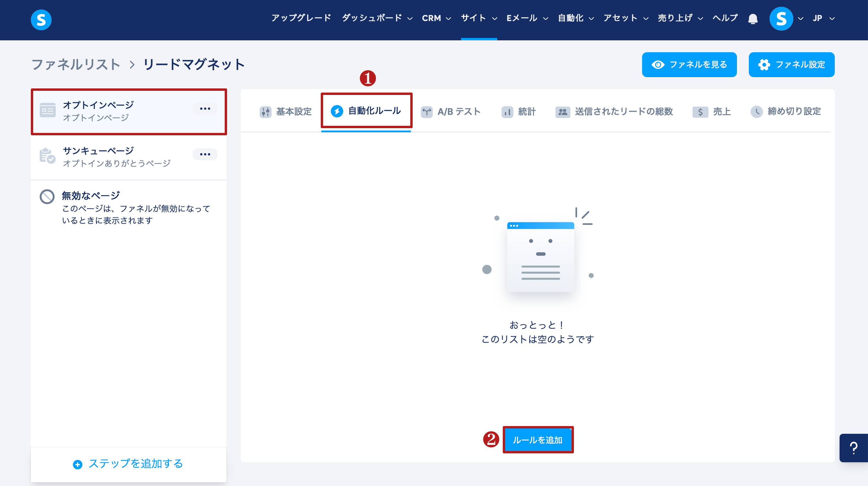
Task: Click the リードマグネット breadcrumb title
Action: point(194,64)
